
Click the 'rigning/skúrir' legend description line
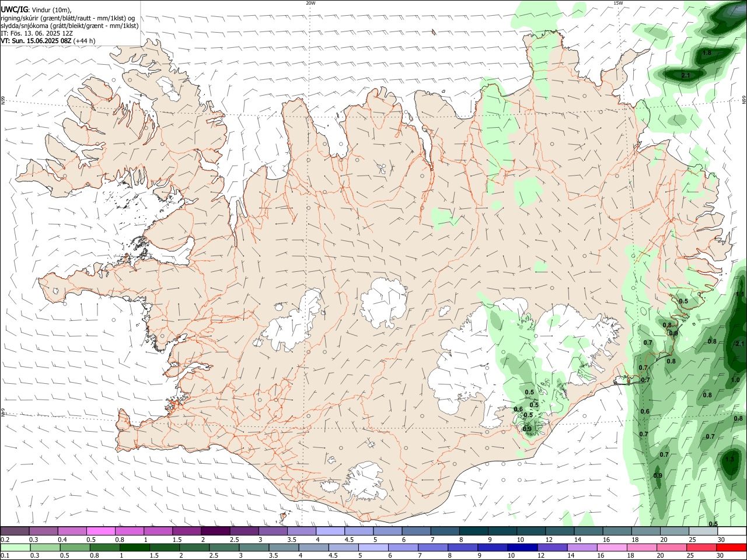[68, 18]
